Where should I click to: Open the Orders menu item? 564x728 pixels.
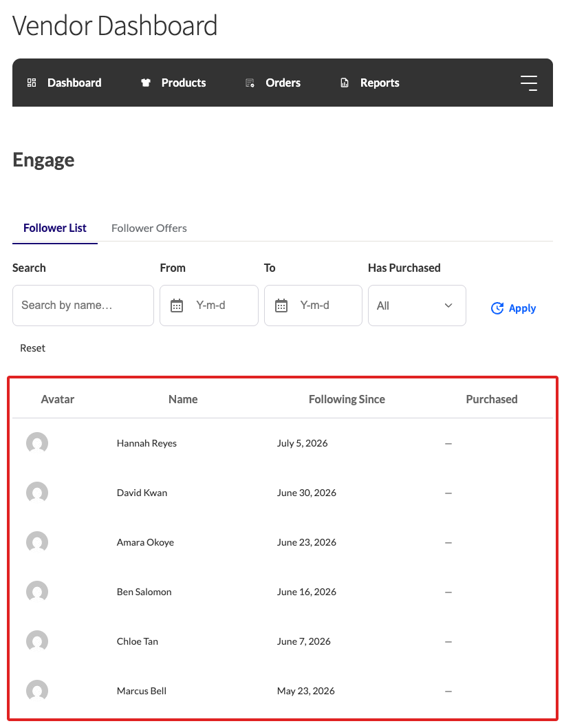(283, 83)
